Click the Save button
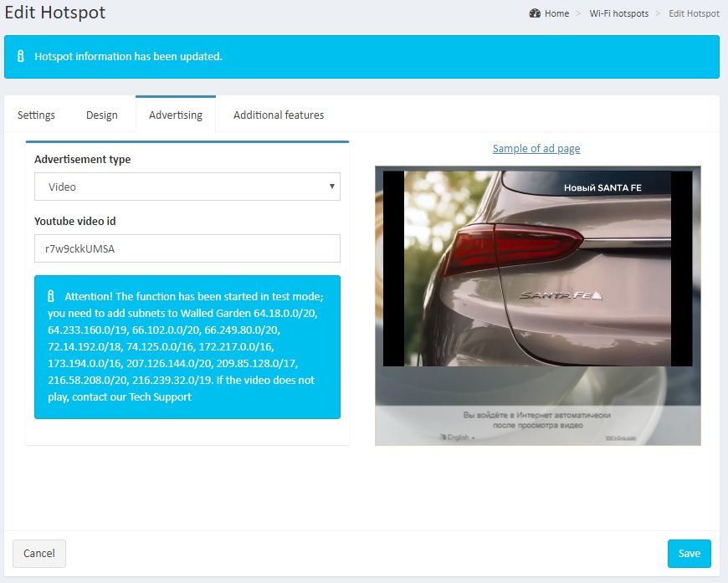Screen dimensions: 728x583 [x=689, y=553]
